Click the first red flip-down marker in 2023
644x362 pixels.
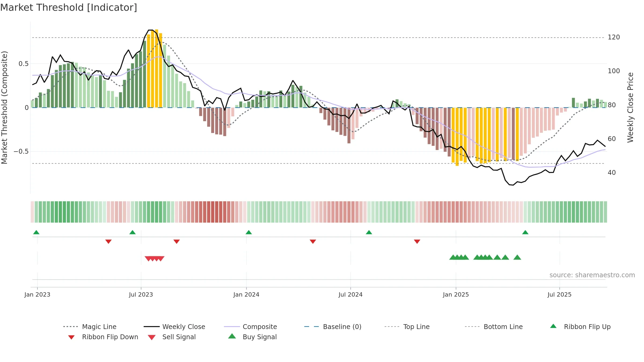pyautogui.click(x=108, y=242)
